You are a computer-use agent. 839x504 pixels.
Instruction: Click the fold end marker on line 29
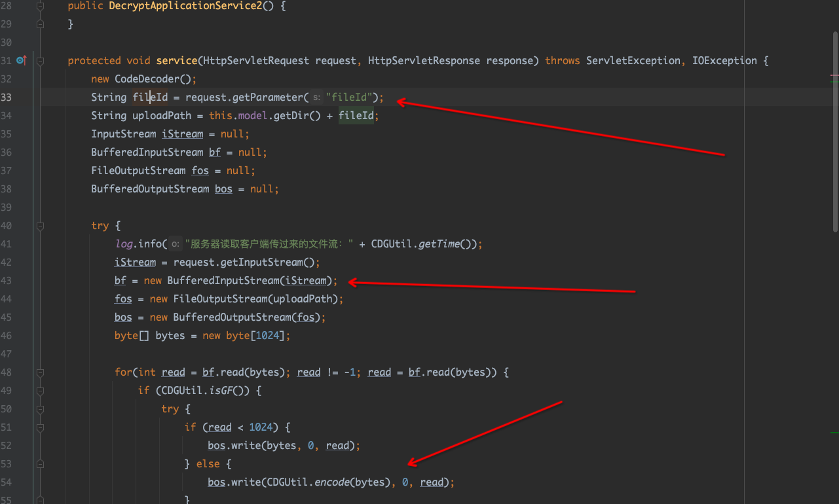[41, 24]
